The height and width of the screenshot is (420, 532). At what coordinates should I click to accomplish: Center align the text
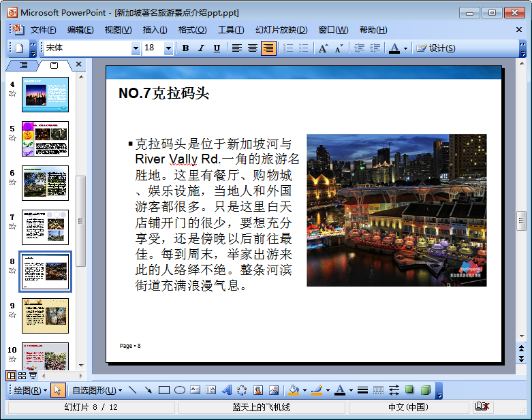tap(253, 48)
